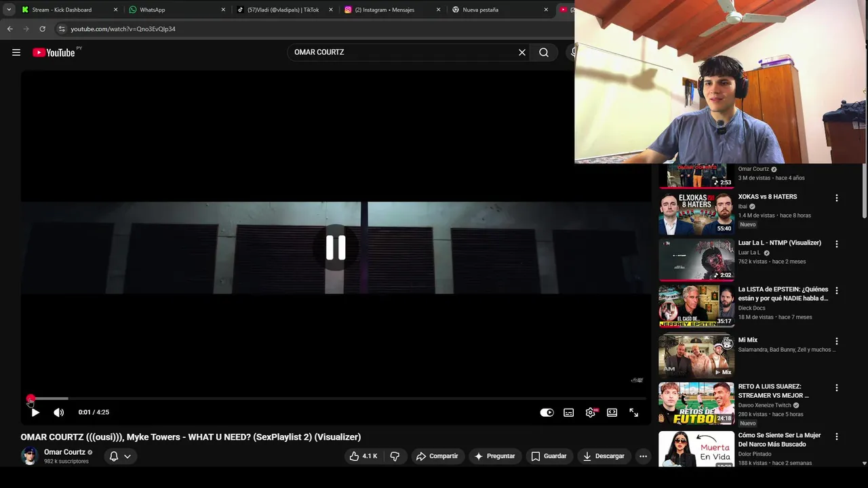Seek on the video progress bar

coord(336,399)
